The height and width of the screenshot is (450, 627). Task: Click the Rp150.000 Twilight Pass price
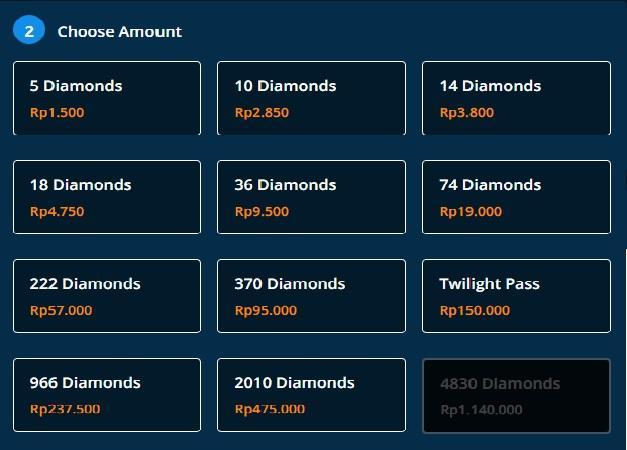(475, 310)
